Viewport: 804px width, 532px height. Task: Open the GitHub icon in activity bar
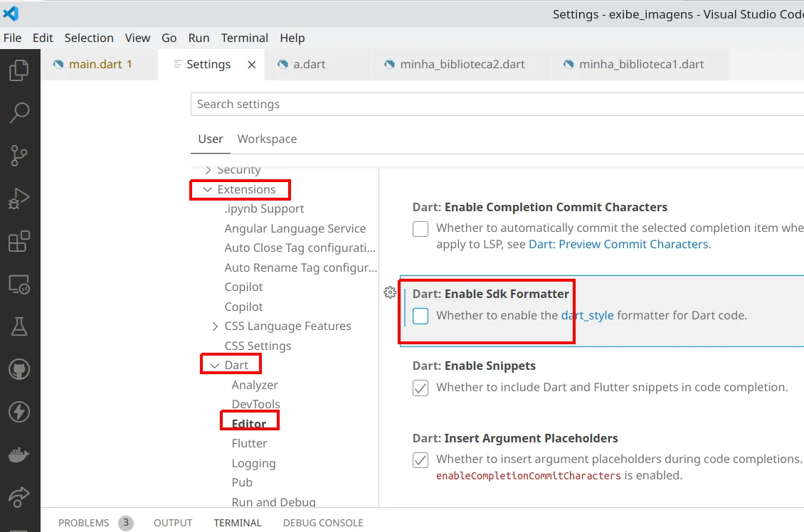point(19,370)
